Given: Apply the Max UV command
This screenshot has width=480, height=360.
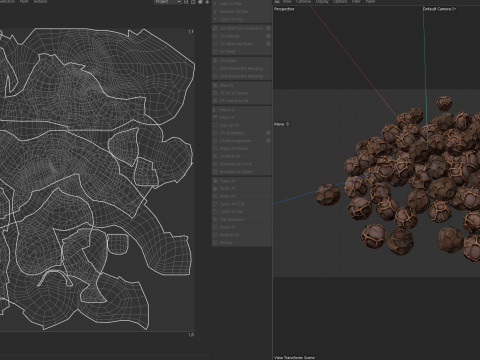Looking at the screenshot, I should tap(241, 85).
